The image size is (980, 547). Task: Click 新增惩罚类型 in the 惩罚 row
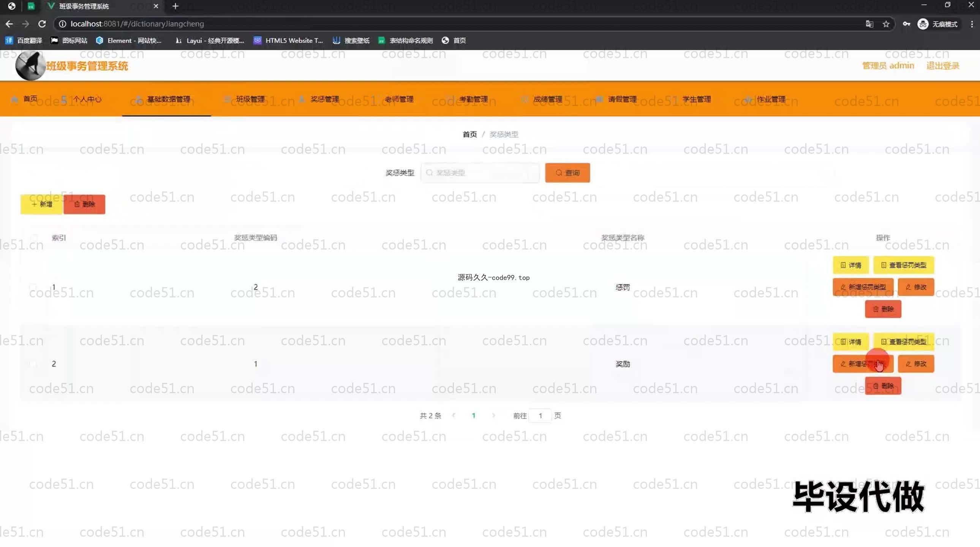point(863,287)
